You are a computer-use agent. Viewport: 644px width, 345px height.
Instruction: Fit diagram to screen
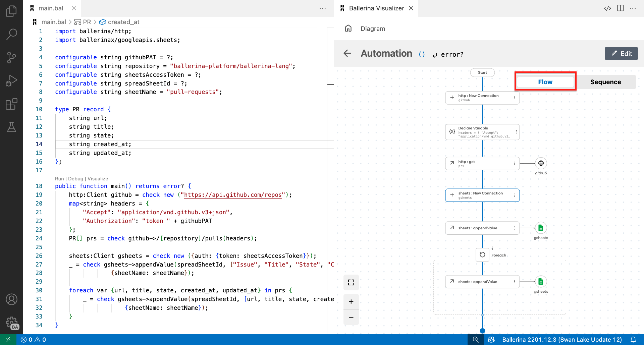coord(351,282)
